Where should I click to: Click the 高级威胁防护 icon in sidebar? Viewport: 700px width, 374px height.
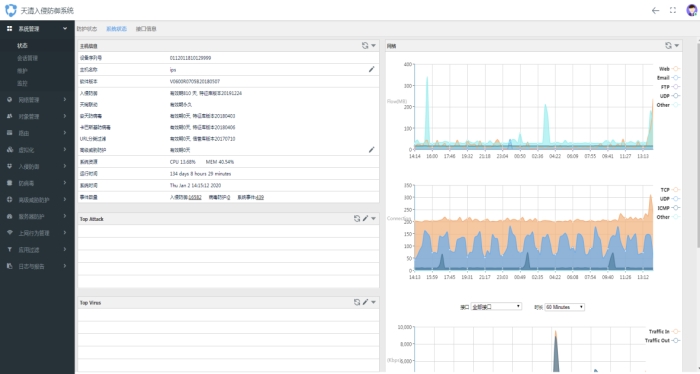pos(9,199)
